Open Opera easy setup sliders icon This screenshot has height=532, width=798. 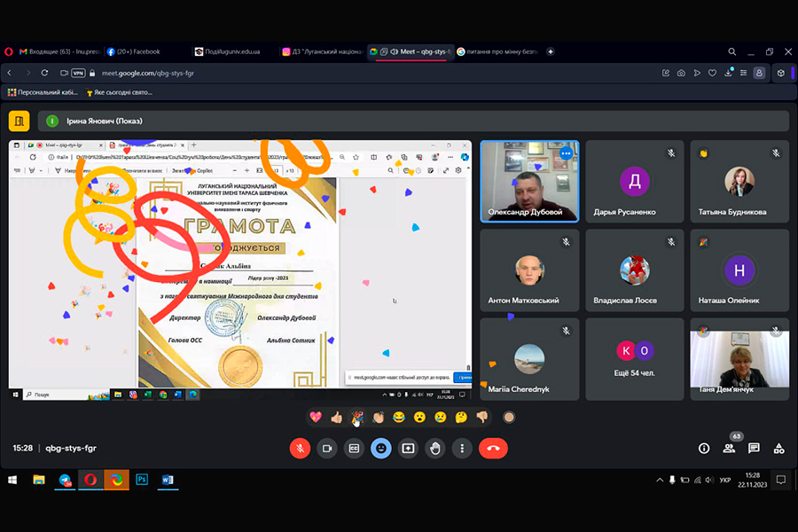point(744,73)
